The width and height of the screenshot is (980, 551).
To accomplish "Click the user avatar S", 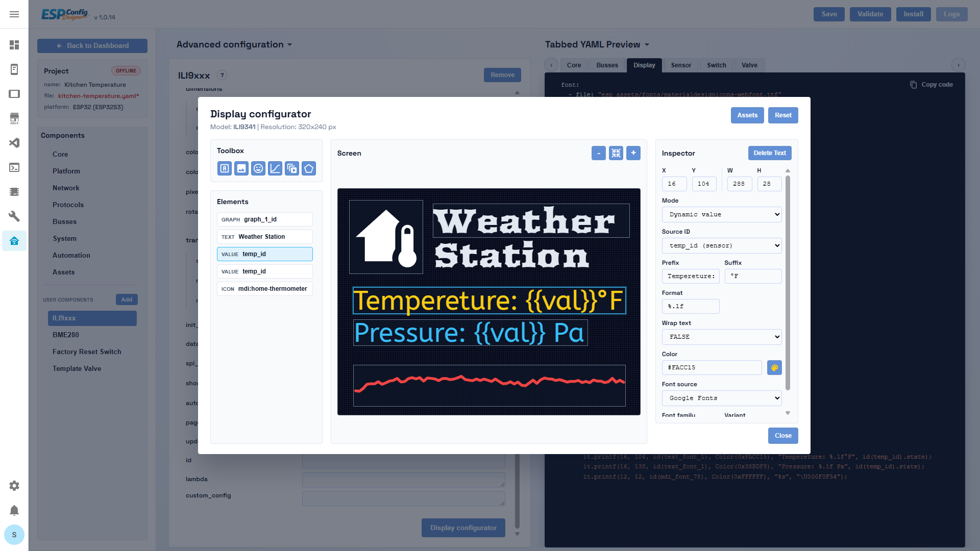I will click(14, 535).
